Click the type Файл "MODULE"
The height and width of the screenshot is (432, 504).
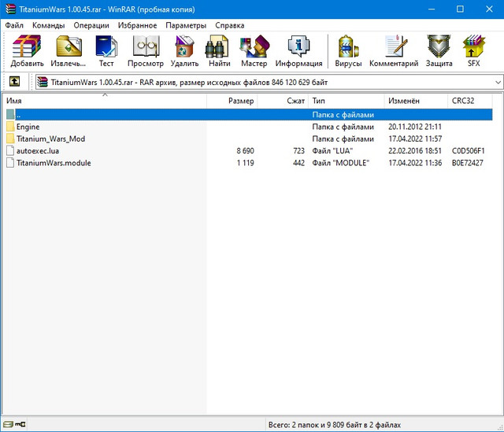pyautogui.click(x=340, y=163)
